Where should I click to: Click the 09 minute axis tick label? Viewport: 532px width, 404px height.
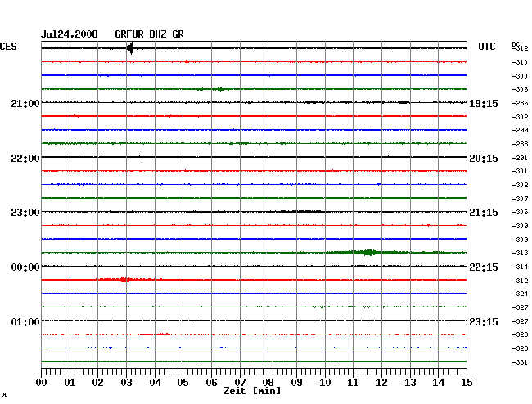296,383
